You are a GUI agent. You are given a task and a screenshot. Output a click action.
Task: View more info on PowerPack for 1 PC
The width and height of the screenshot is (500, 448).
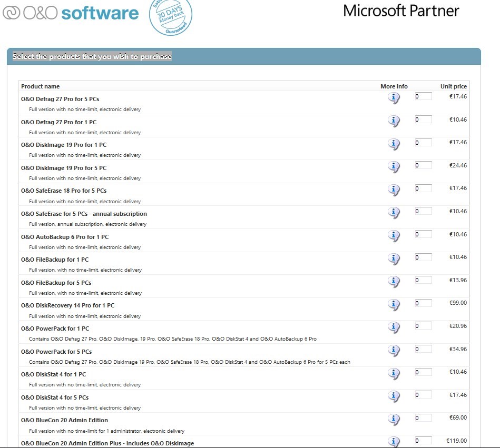(394, 327)
